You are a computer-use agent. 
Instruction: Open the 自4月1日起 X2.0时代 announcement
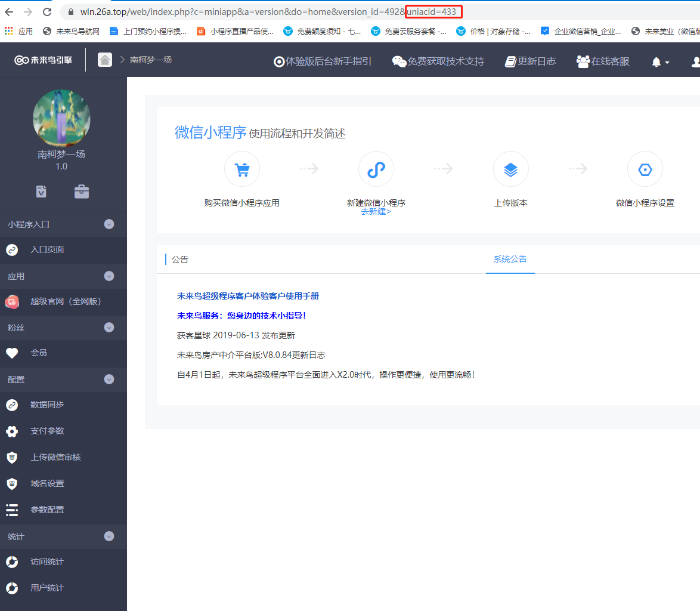click(x=326, y=375)
